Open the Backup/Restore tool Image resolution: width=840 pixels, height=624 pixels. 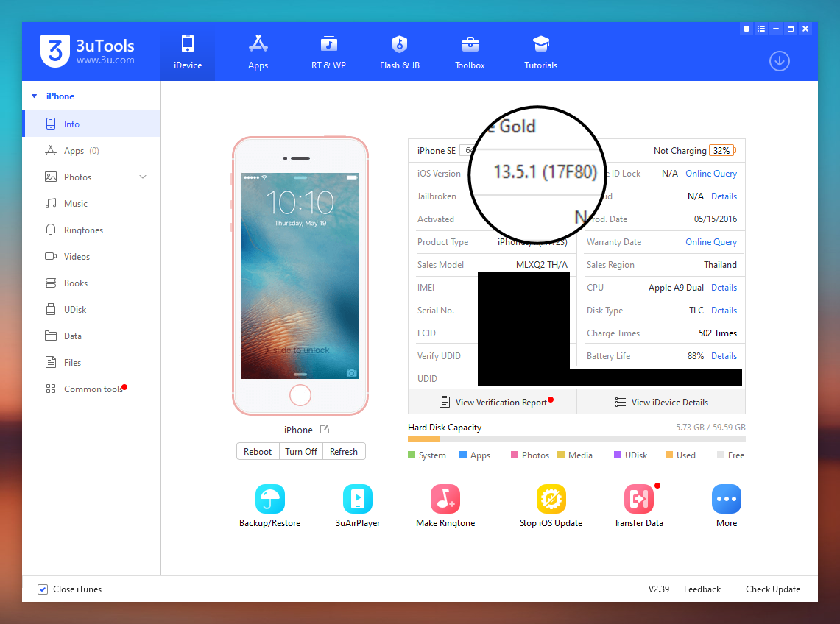coord(269,499)
